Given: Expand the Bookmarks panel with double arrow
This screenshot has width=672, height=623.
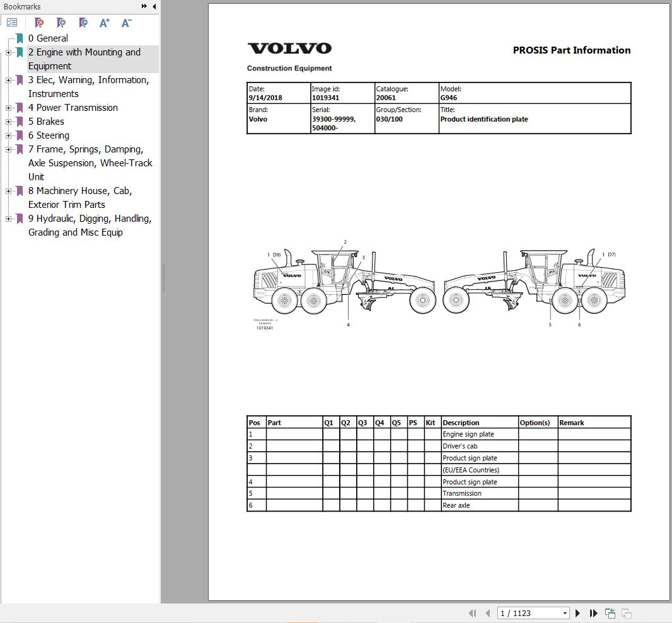Looking at the screenshot, I should point(144,6).
